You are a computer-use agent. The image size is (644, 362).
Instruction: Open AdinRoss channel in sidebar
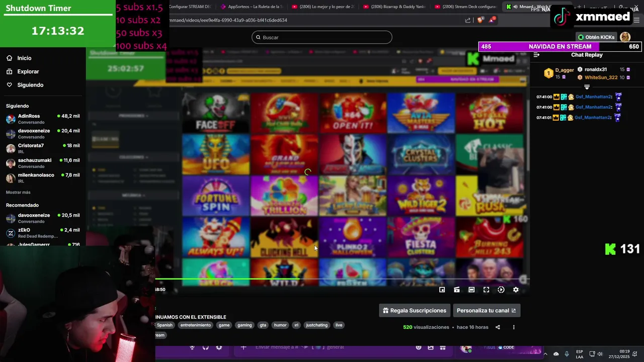point(43,119)
